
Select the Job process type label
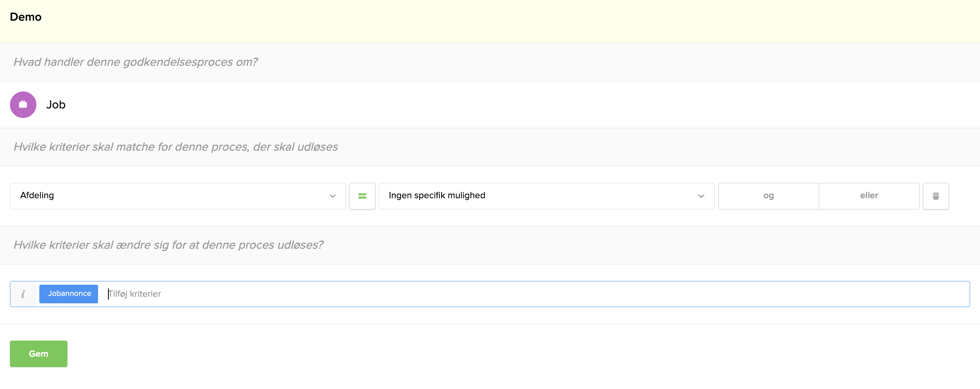(56, 105)
